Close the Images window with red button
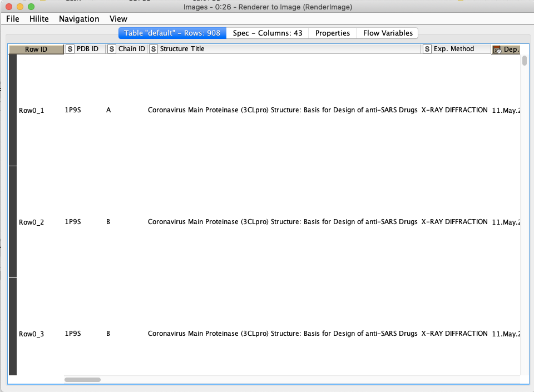The image size is (534, 392). [9, 7]
